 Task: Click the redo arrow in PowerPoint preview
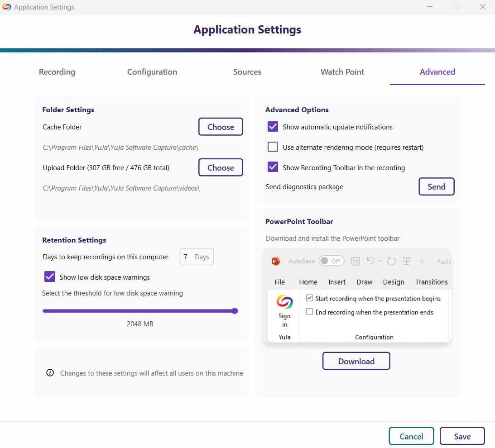click(x=391, y=261)
